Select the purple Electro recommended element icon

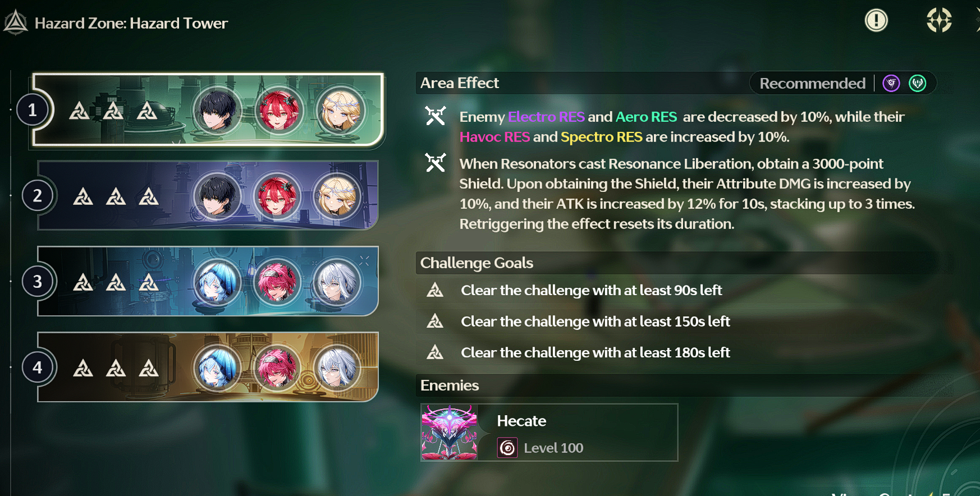point(891,83)
